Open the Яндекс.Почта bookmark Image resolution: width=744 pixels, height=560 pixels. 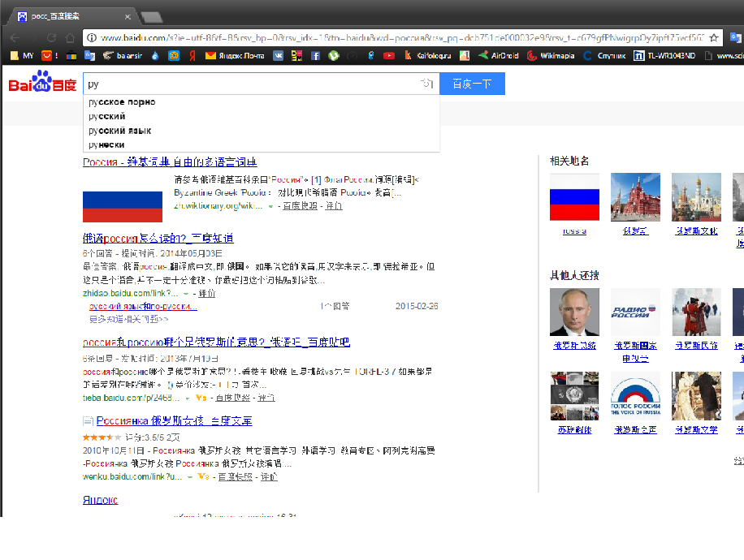235,55
